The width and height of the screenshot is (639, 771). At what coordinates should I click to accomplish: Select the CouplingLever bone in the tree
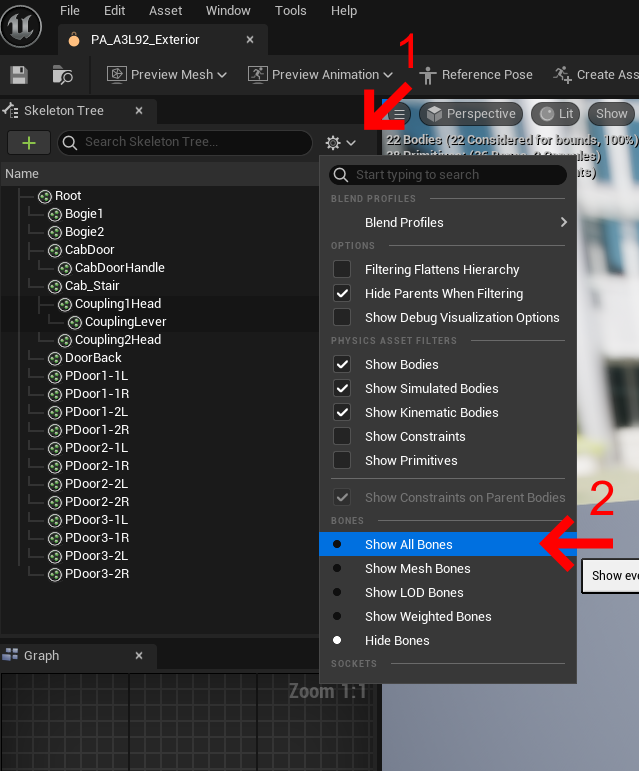(125, 322)
